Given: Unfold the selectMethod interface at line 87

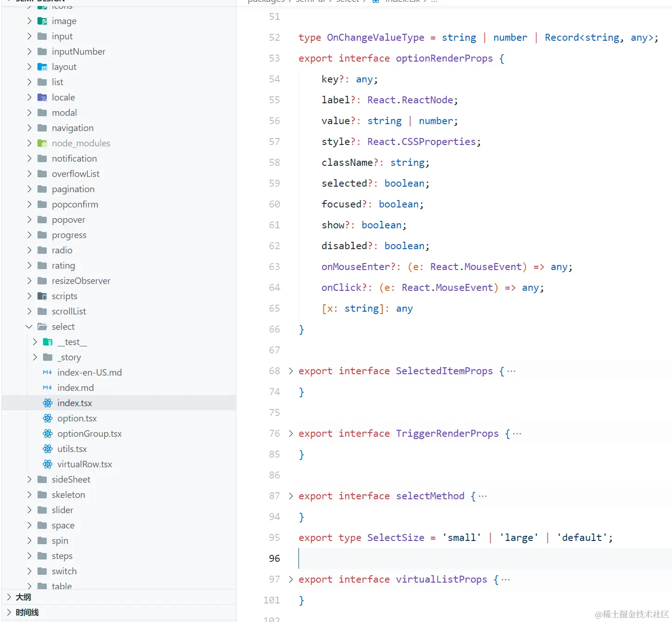Looking at the screenshot, I should tap(291, 496).
